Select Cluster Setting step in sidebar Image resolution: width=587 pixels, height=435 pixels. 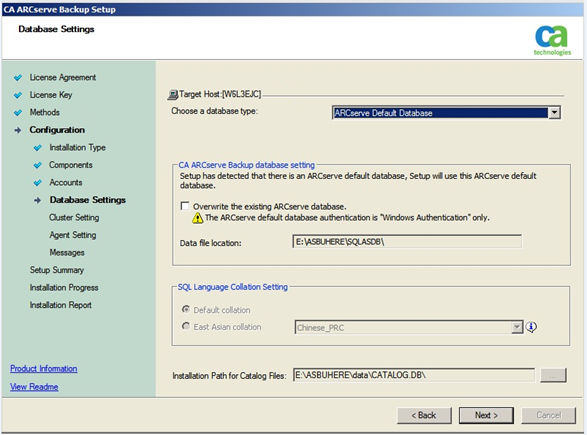point(74,218)
